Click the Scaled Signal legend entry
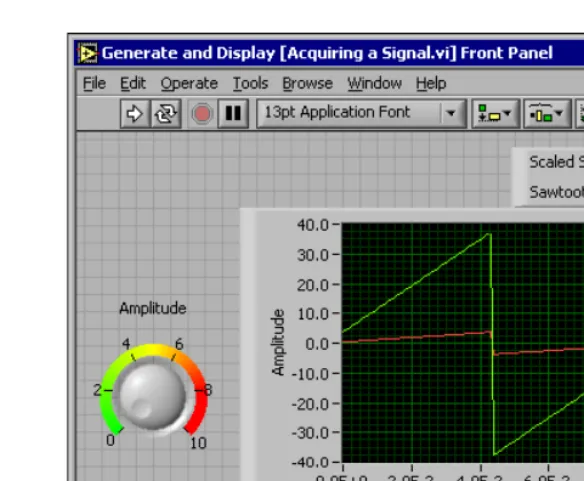 [556, 162]
